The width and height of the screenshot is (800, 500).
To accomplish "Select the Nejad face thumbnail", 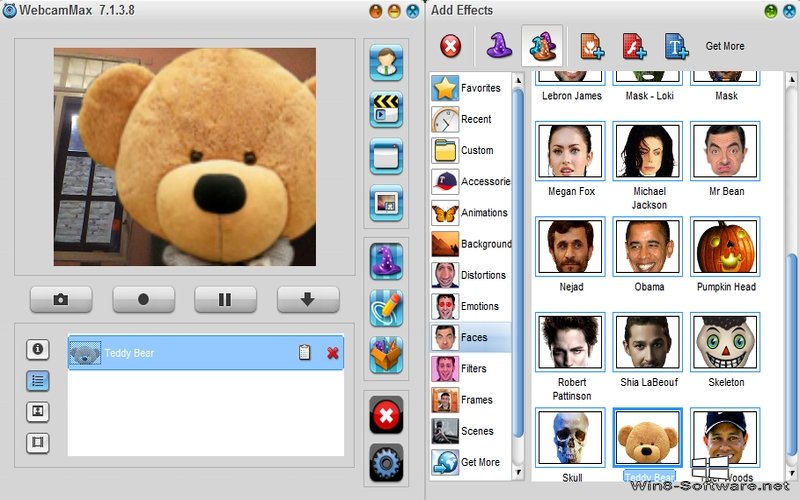I will tap(570, 246).
